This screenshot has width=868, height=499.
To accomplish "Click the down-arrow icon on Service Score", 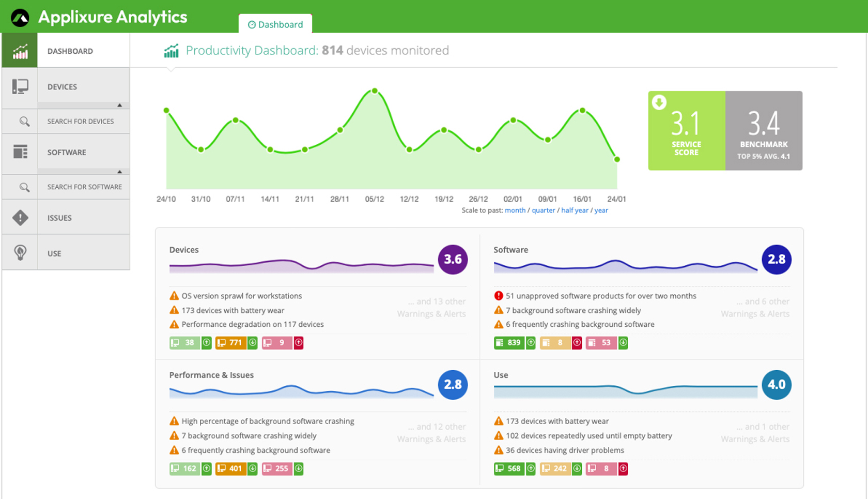I will (659, 102).
